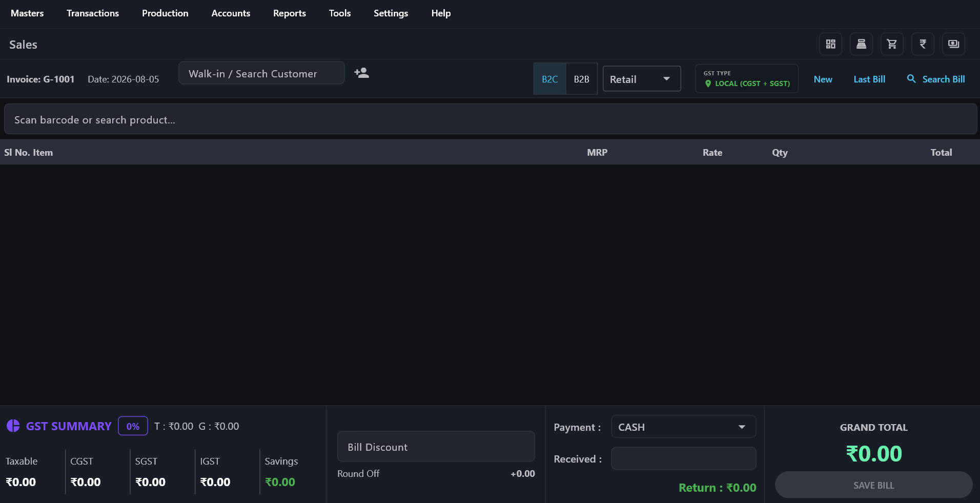Open the Masters menu
The height and width of the screenshot is (503, 980).
(27, 13)
